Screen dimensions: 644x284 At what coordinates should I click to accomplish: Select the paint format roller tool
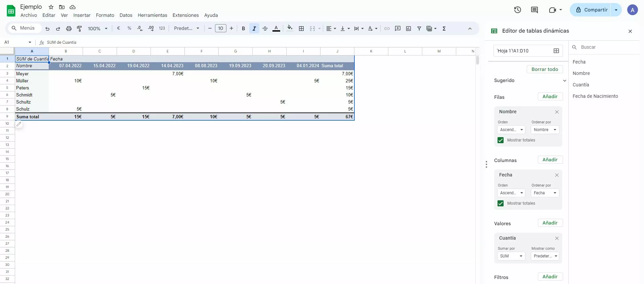tap(80, 29)
